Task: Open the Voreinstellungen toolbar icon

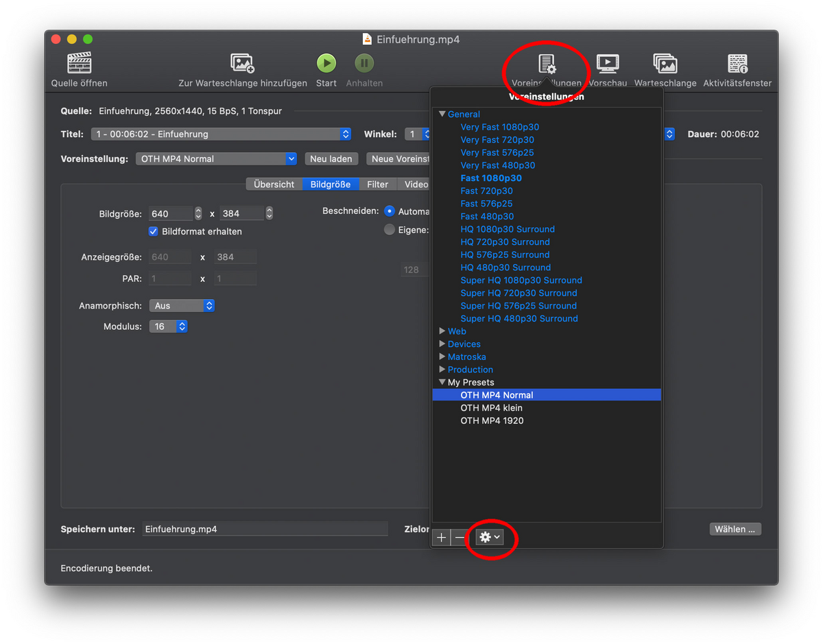Action: tap(547, 65)
